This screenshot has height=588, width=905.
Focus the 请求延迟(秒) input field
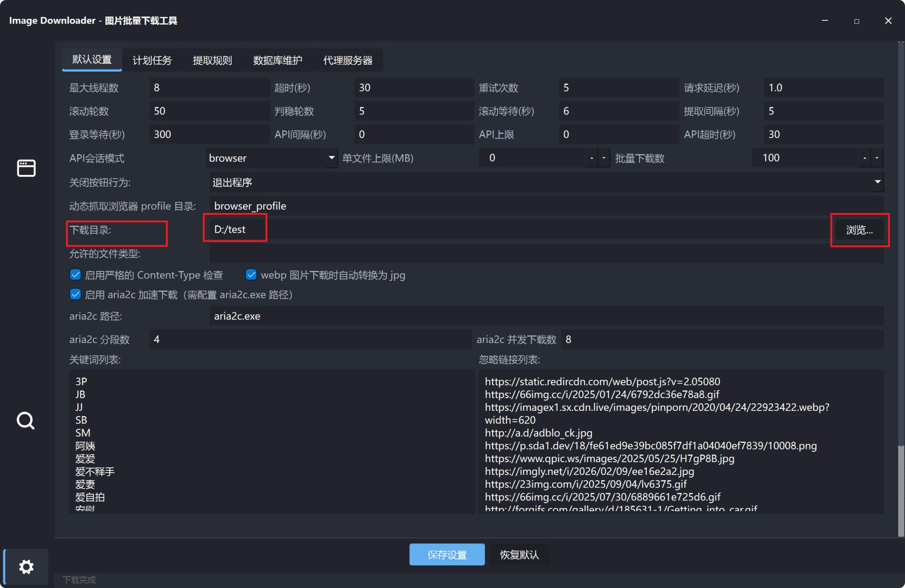click(823, 88)
